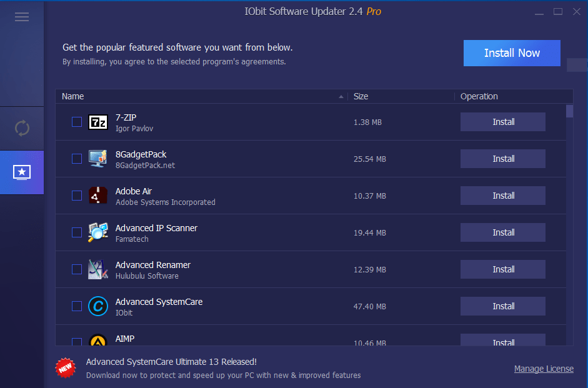This screenshot has width=588, height=388.
Task: Toggle the Name column sort arrow
Action: (341, 96)
